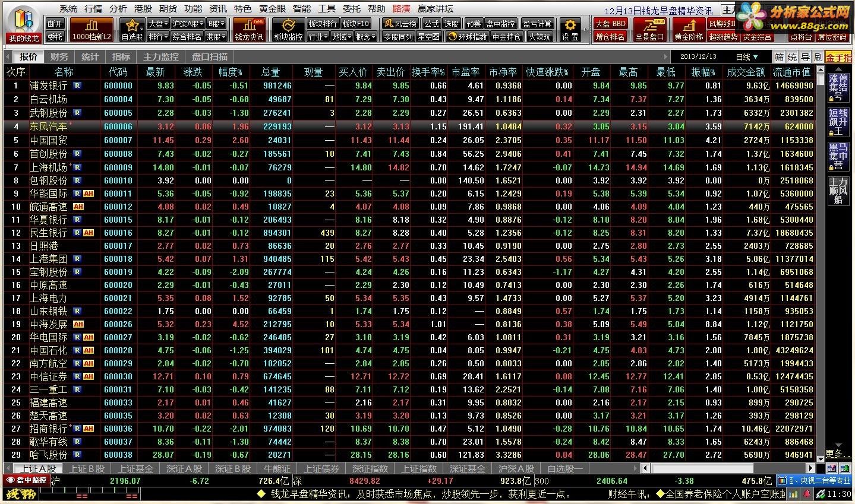Click the 综合排名 button

coord(187,37)
